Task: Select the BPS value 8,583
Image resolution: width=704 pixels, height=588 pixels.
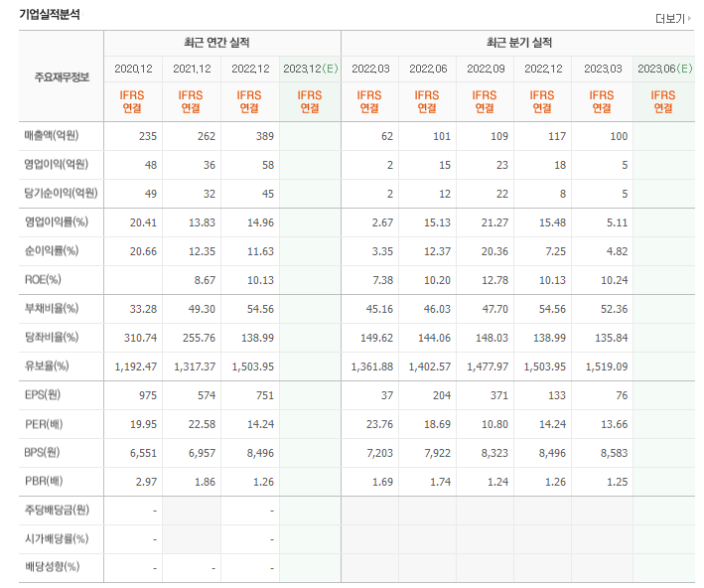Action: [615, 453]
